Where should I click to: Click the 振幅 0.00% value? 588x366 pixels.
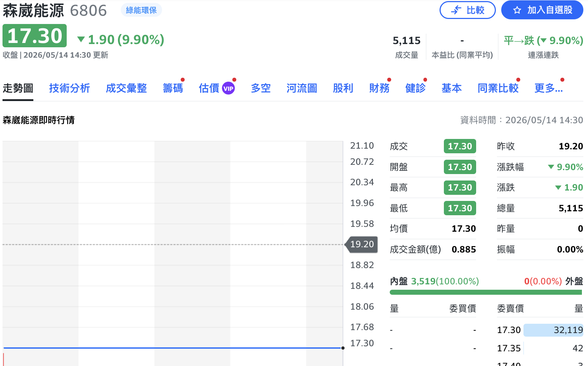(x=570, y=250)
